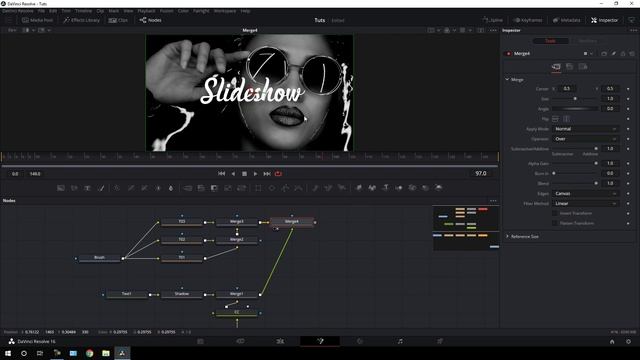This screenshot has height=360, width=640.
Task: Add a Renderer 3D node
Action: (438, 188)
